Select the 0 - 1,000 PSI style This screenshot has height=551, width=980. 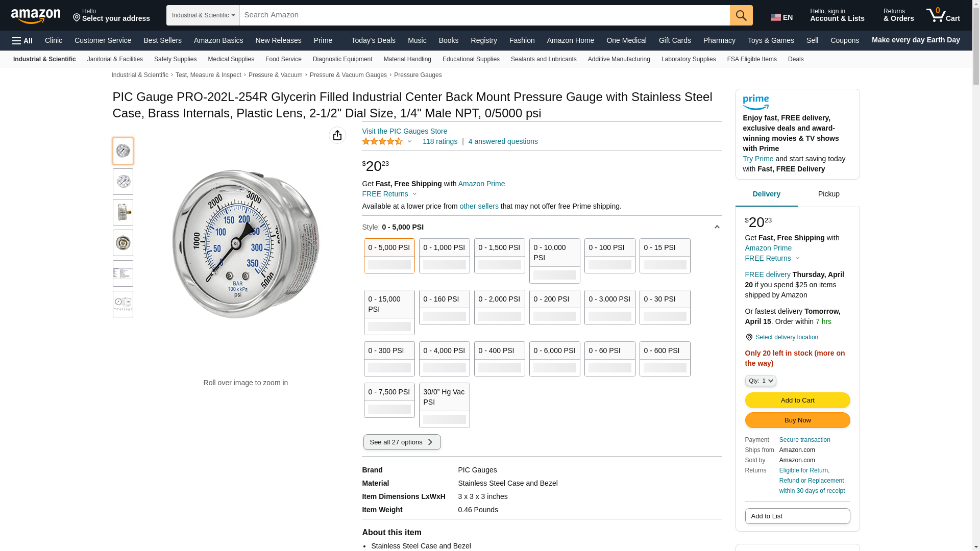pos(444,256)
